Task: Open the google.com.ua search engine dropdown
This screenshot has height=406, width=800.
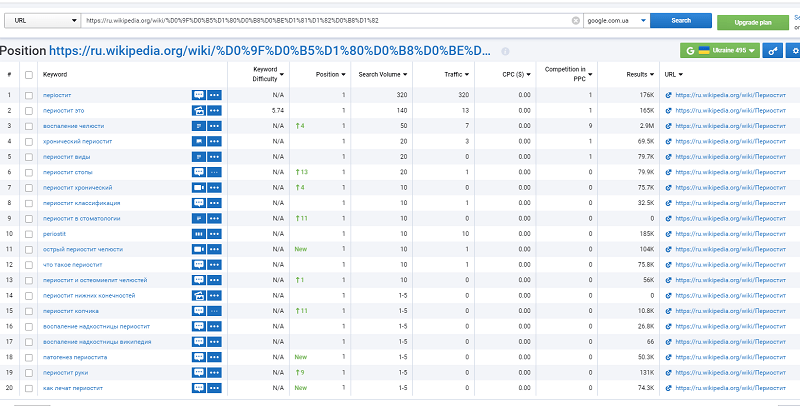Action: tap(615, 20)
